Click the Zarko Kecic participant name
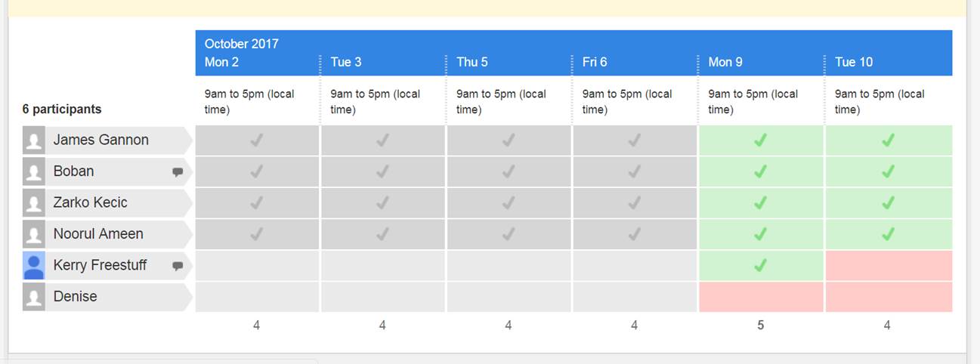This screenshot has width=980, height=364. (90, 202)
